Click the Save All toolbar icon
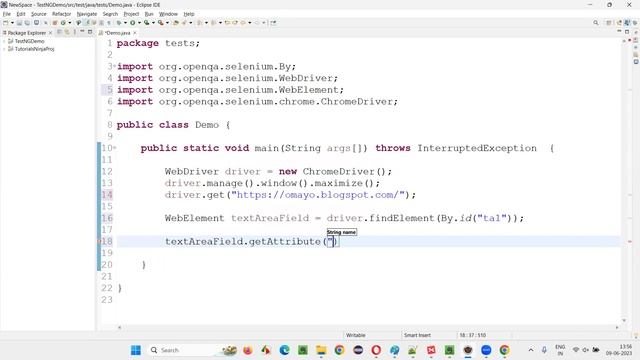 click(27, 23)
